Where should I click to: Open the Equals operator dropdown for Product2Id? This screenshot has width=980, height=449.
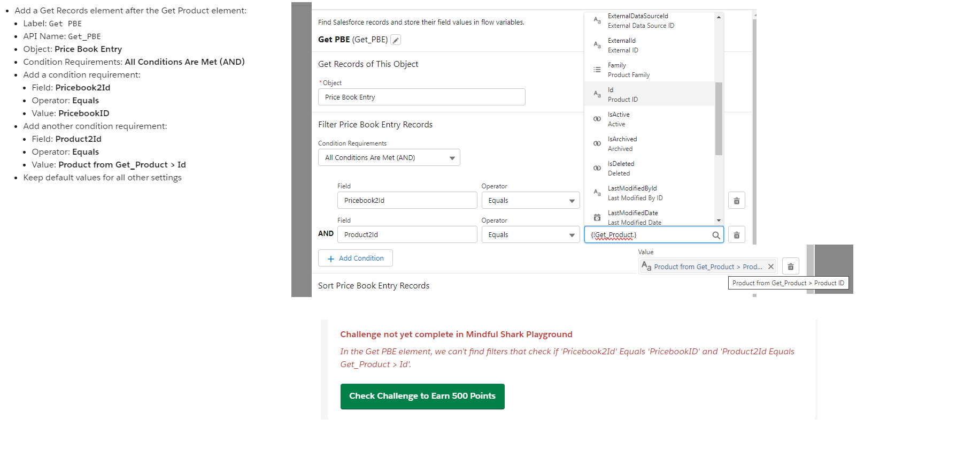point(531,235)
